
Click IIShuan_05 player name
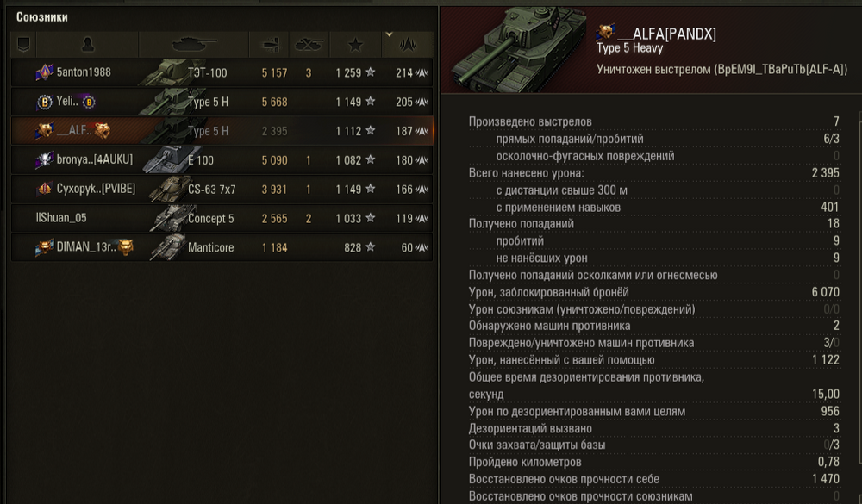61,218
